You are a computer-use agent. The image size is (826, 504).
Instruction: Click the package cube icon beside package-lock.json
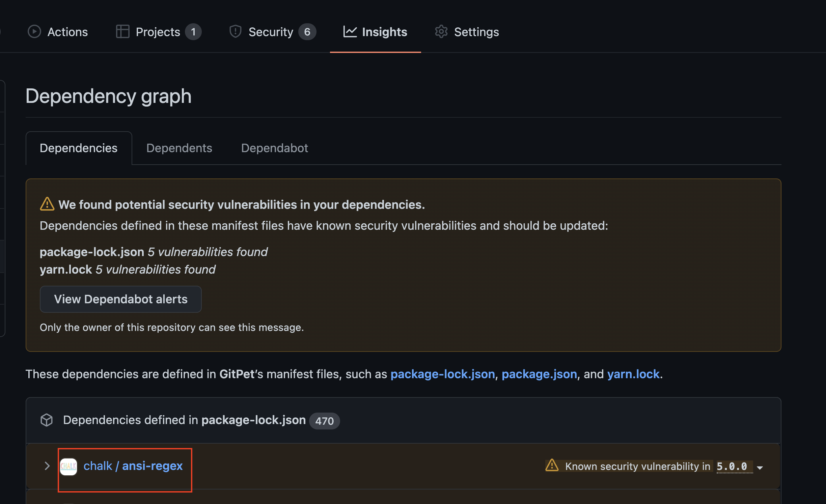(47, 420)
